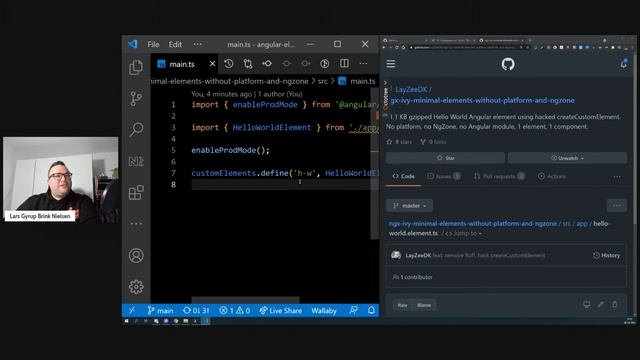Click the toggle file blame commit icon
This screenshot has height=360, width=640.
click(x=267, y=64)
